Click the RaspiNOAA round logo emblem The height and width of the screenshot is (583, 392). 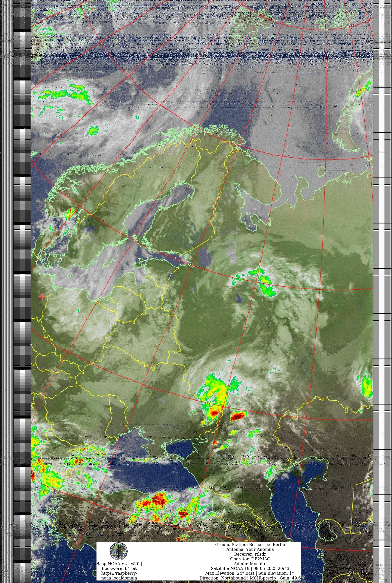[x=119, y=552]
